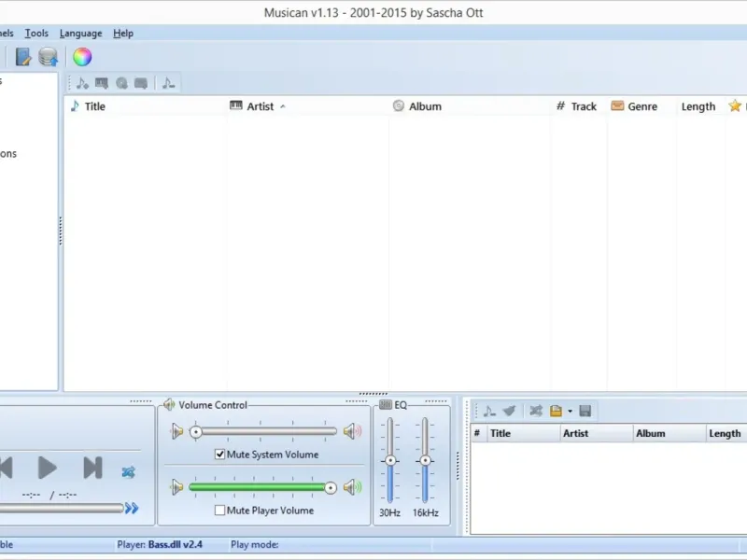Screen dimensions: 747x560
Task: Click the save playlist disk icon
Action: (585, 411)
